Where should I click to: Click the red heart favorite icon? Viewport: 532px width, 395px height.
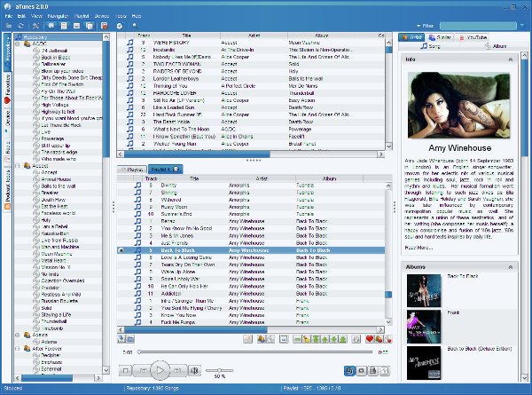pos(369,338)
